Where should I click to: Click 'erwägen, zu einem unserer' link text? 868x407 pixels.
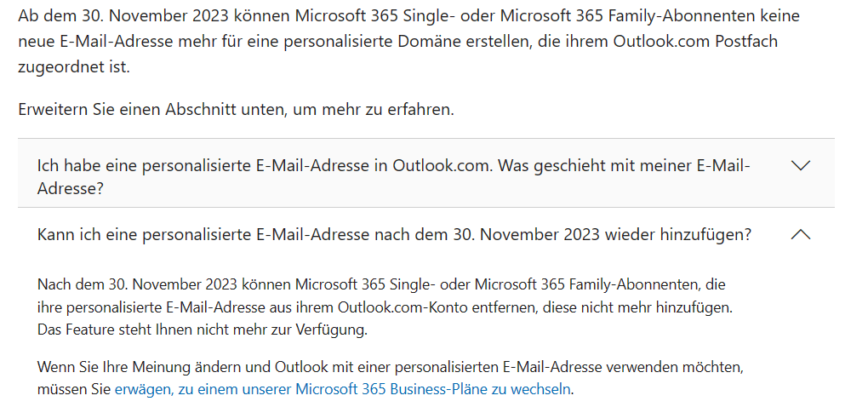pyautogui.click(x=203, y=389)
